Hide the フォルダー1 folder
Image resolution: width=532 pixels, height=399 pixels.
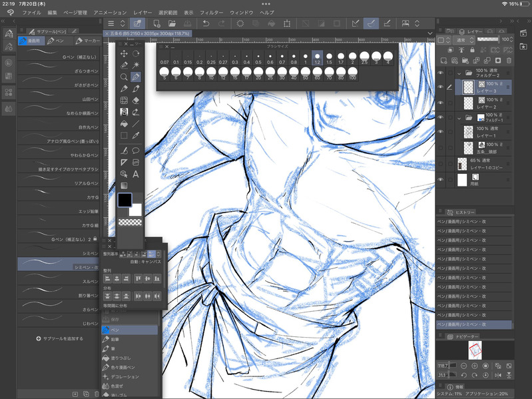440,117
